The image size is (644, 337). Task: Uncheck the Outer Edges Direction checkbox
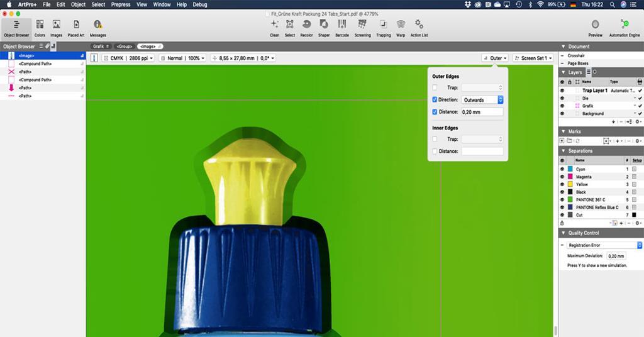[x=435, y=100]
